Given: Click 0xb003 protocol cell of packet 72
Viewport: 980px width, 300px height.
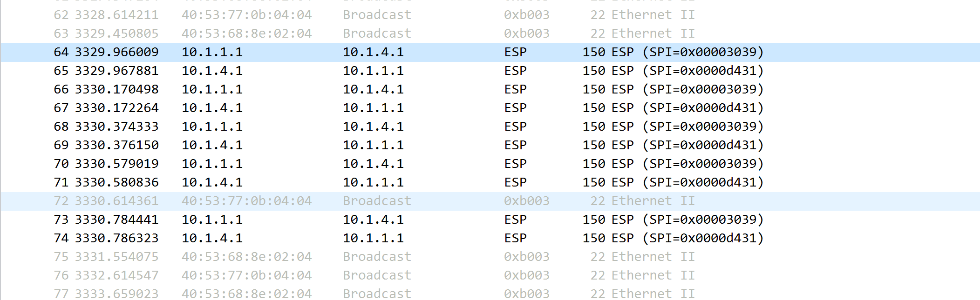Looking at the screenshot, I should tap(526, 201).
